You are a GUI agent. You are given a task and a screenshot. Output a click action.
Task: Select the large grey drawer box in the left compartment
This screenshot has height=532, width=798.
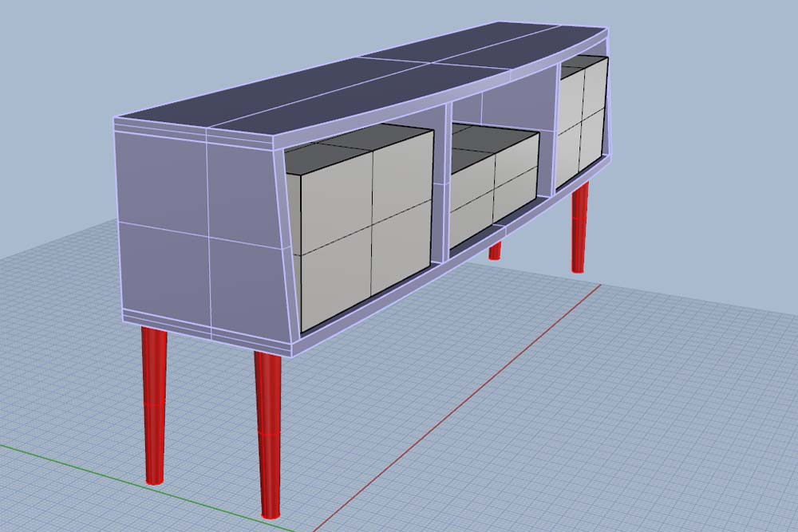coord(359,227)
